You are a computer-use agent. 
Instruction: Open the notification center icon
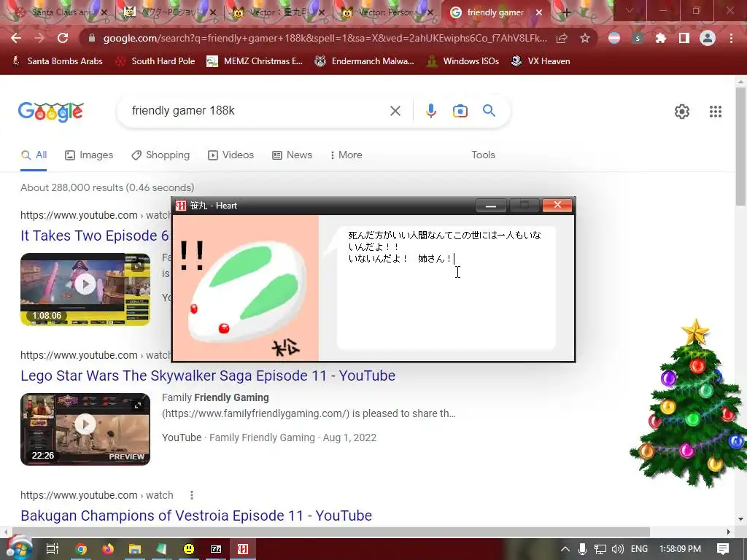pos(723,549)
